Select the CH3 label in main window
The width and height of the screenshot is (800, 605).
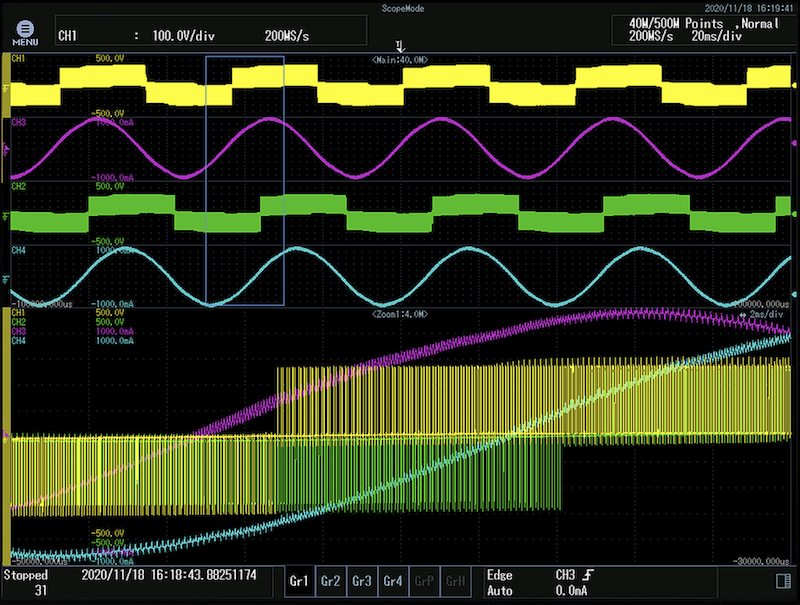pyautogui.click(x=18, y=122)
